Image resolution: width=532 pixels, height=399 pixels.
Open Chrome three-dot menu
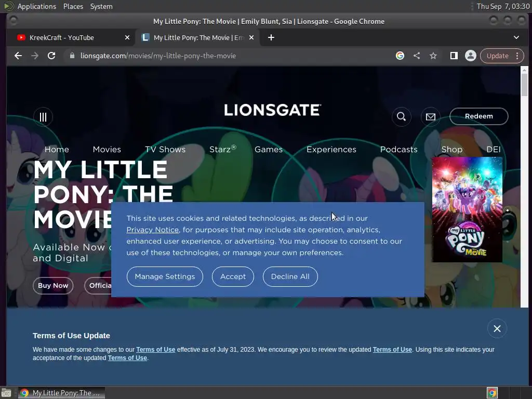coord(517,56)
